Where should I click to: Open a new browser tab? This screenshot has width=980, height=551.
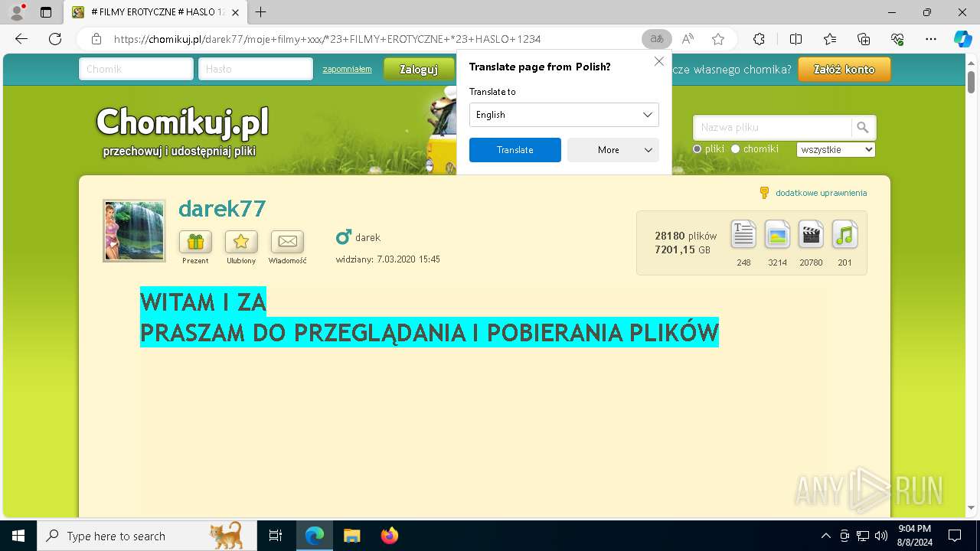(260, 12)
